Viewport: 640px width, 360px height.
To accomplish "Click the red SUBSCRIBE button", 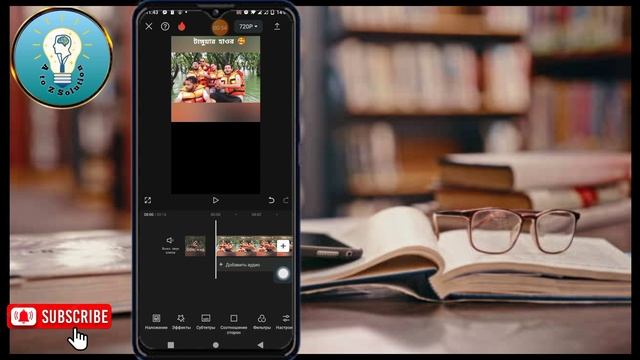I will click(60, 316).
